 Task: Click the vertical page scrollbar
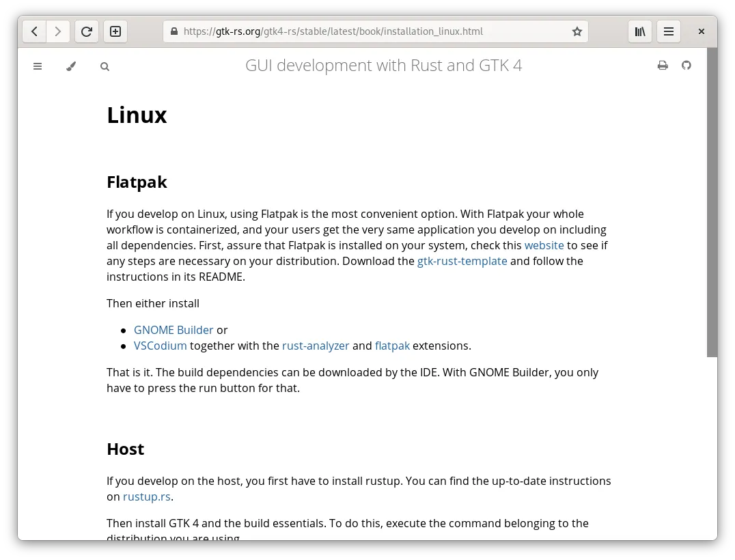tap(712, 205)
